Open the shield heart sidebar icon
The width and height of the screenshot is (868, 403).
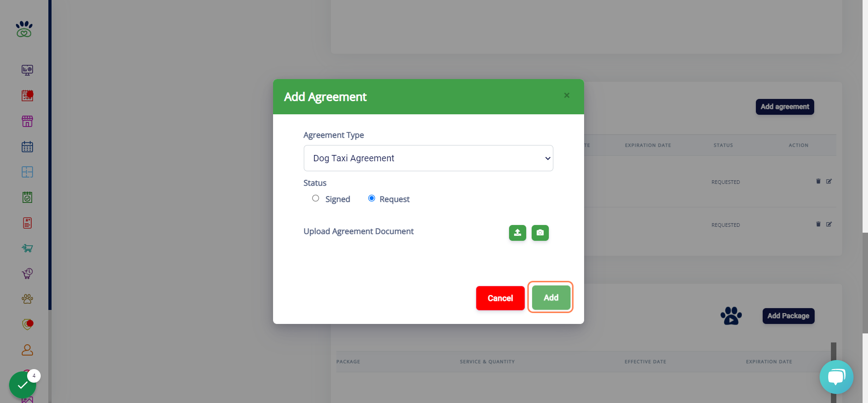click(27, 324)
